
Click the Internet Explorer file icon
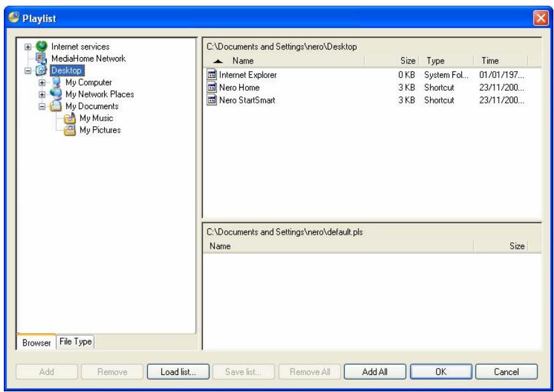pos(211,74)
